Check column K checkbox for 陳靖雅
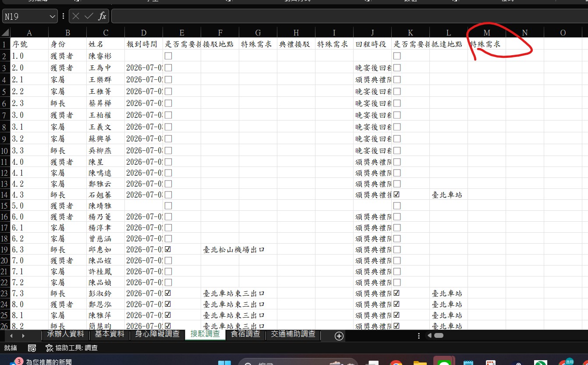The image size is (588, 365). pyautogui.click(x=397, y=206)
